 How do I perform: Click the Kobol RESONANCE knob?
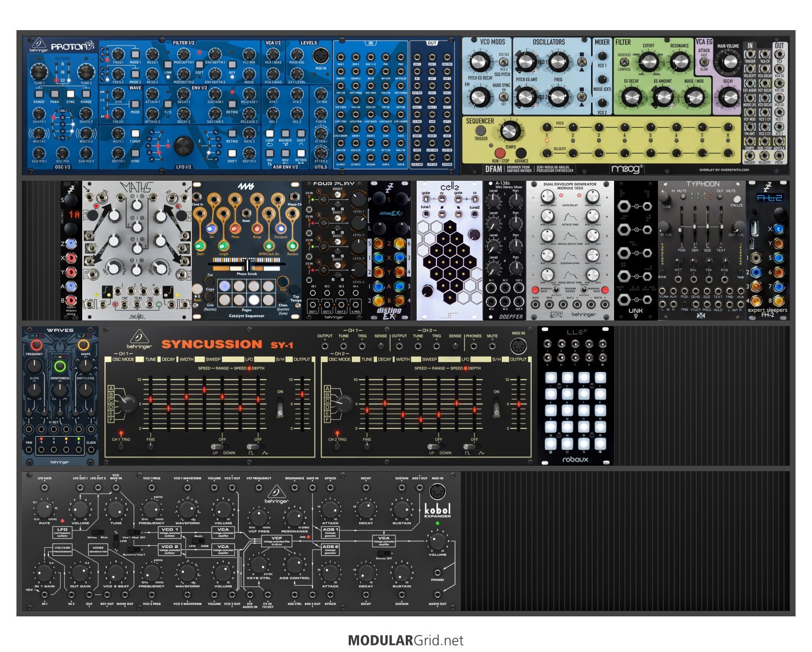[294, 518]
